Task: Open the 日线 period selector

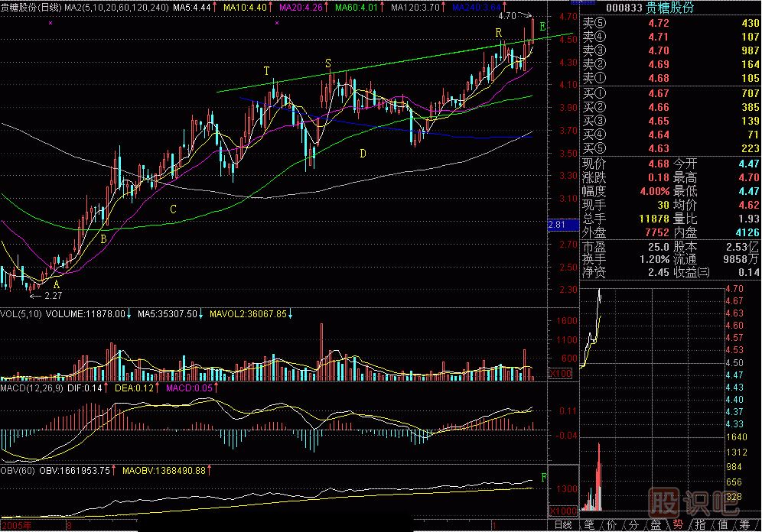Action: tap(563, 525)
